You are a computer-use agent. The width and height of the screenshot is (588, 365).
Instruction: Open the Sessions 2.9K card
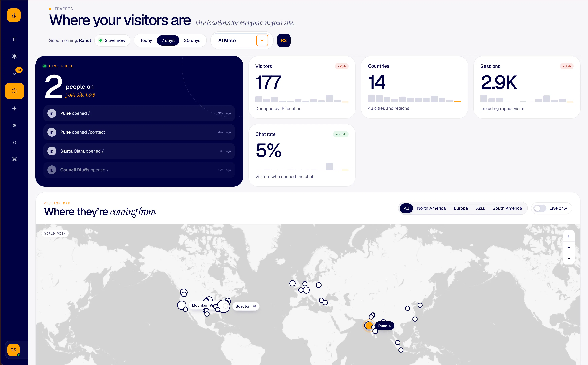click(527, 87)
